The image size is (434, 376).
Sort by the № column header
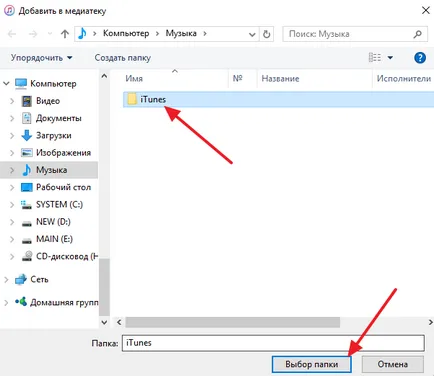[237, 79]
